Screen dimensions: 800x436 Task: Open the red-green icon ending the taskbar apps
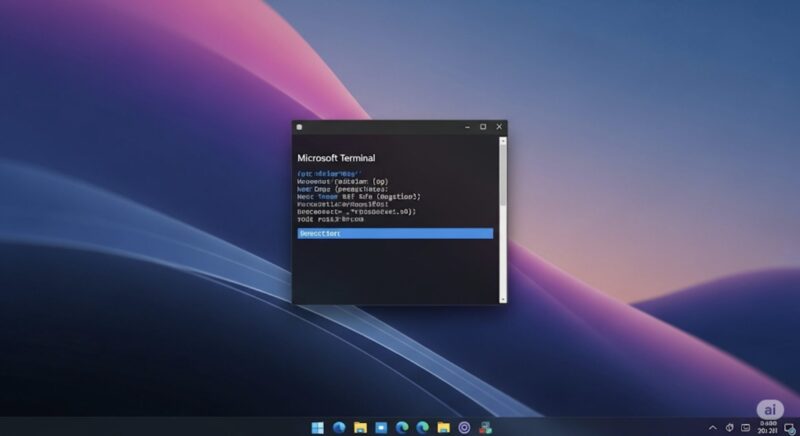485,427
